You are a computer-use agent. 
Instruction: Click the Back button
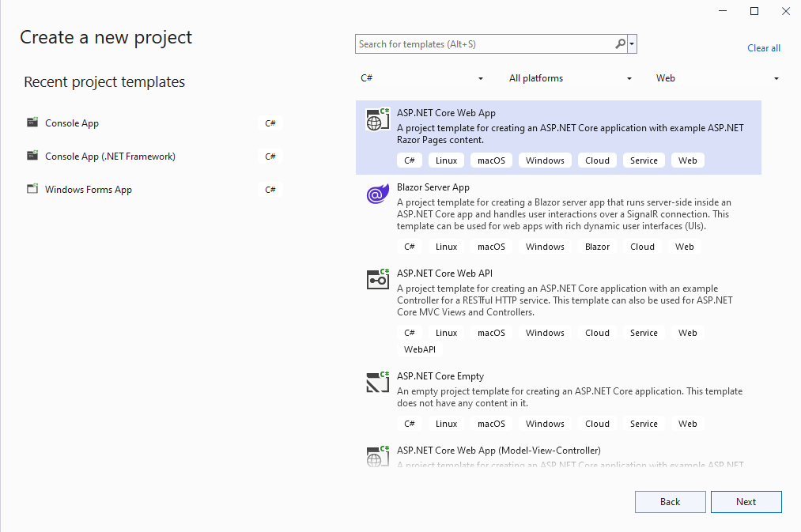670,502
